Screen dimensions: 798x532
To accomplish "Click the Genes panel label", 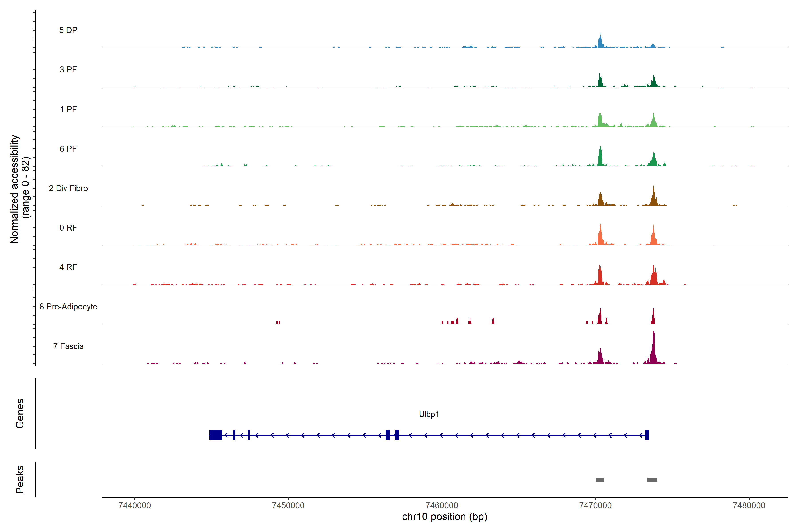I will click(20, 414).
